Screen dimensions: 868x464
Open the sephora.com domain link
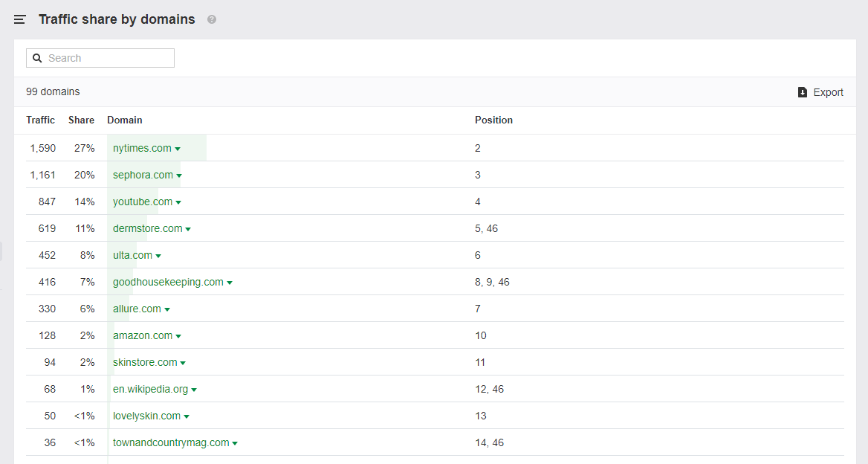pyautogui.click(x=143, y=175)
